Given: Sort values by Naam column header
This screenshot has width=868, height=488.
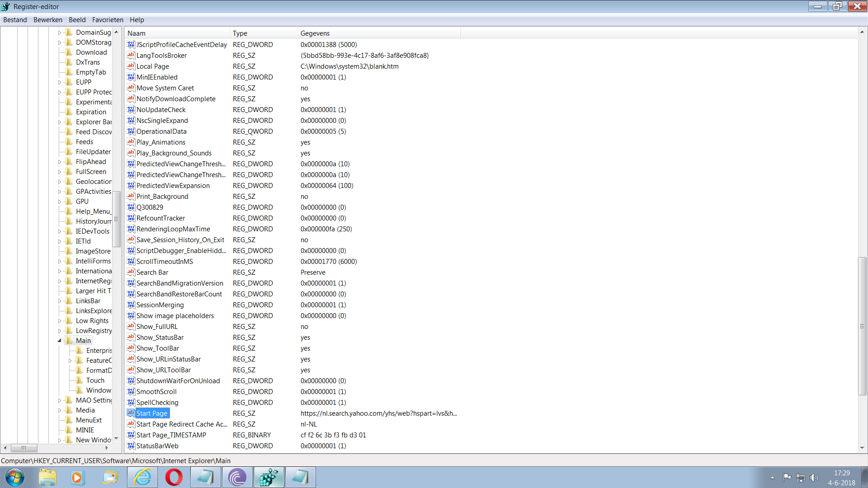Looking at the screenshot, I should [x=178, y=33].
